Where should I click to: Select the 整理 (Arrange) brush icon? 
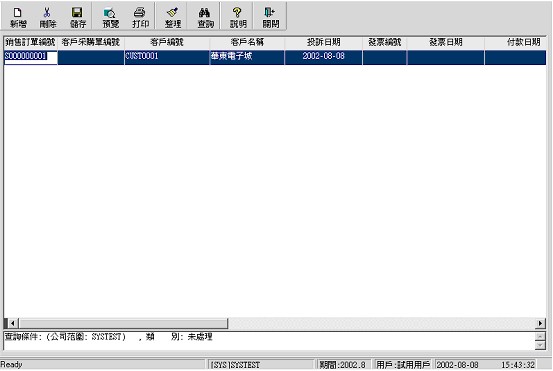point(172,17)
